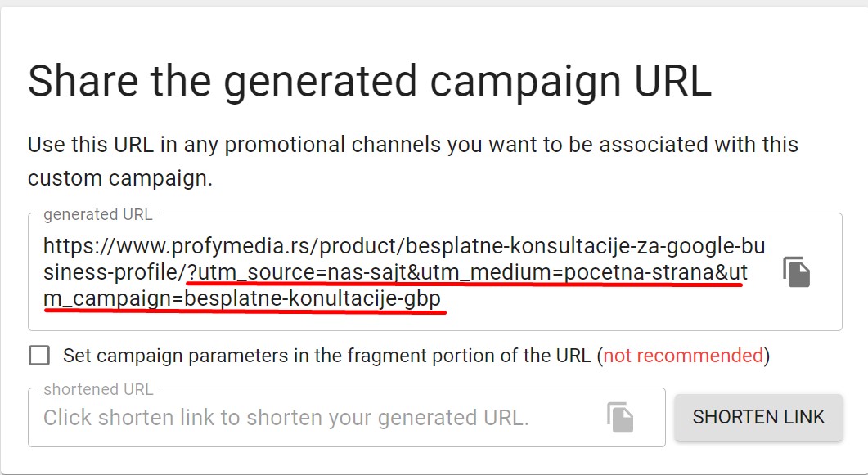The width and height of the screenshot is (868, 475).
Task: Click the "shortened URL" field label
Action: click(98, 389)
